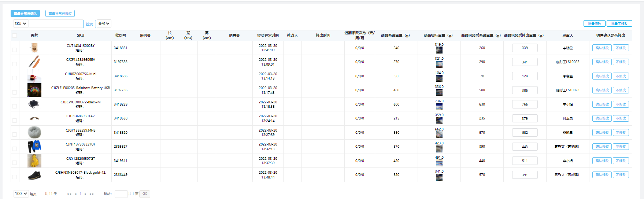Tick checkbox for row CJGY135229934HS
This screenshot has width=644, height=199.
click(14, 134)
